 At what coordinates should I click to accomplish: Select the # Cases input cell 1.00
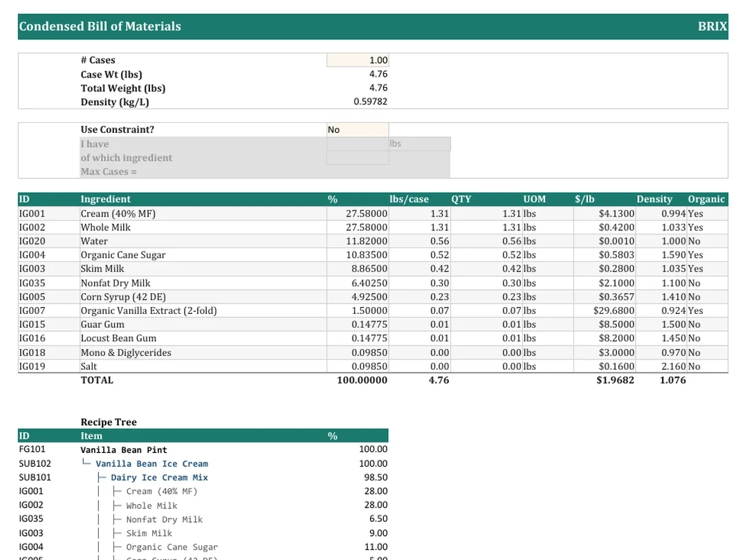pos(358,60)
